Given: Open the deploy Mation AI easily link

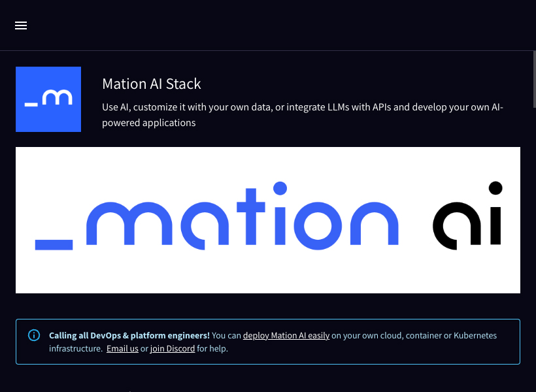Looking at the screenshot, I should [286, 336].
